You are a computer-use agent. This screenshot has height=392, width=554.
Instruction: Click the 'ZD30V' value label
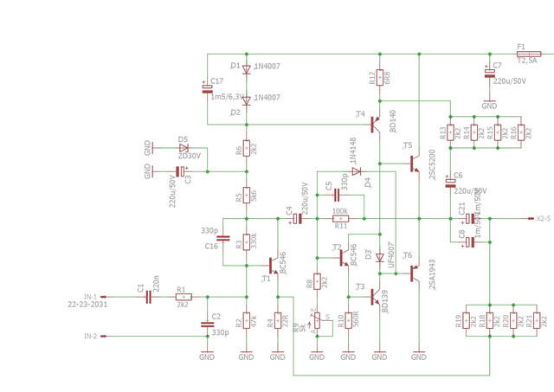pos(190,156)
